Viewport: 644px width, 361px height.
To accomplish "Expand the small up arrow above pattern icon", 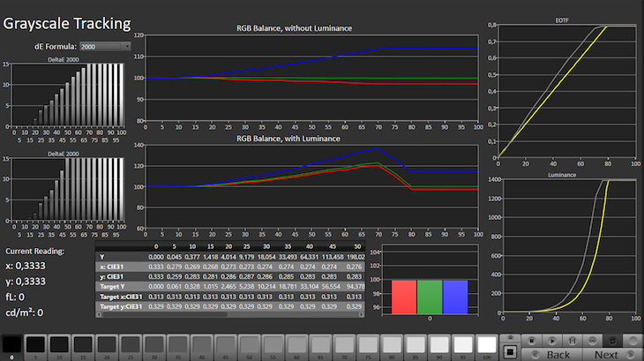I will coord(510,337).
